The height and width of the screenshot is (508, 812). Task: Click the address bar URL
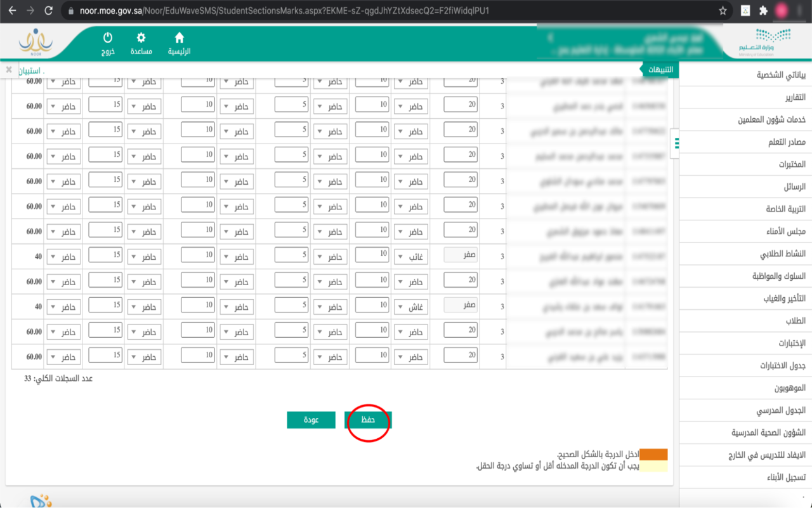(284, 11)
